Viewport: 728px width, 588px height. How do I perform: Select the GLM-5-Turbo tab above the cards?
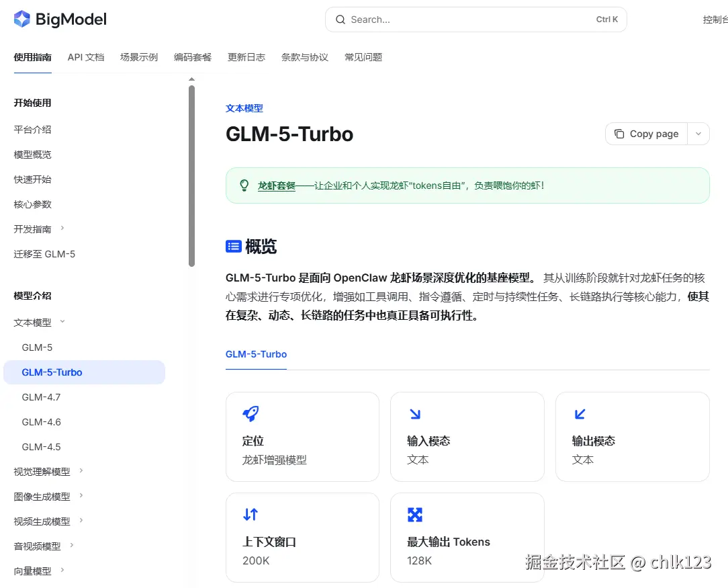click(256, 354)
